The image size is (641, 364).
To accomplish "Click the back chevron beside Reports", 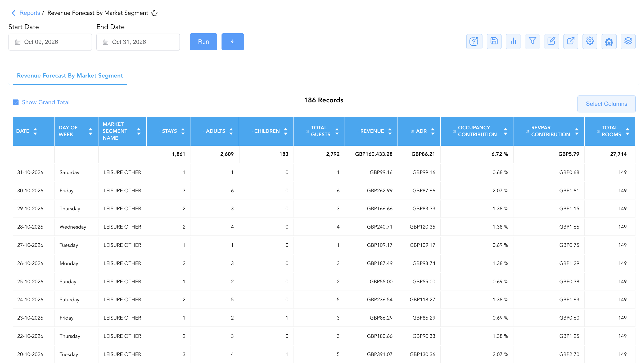I will tap(14, 13).
